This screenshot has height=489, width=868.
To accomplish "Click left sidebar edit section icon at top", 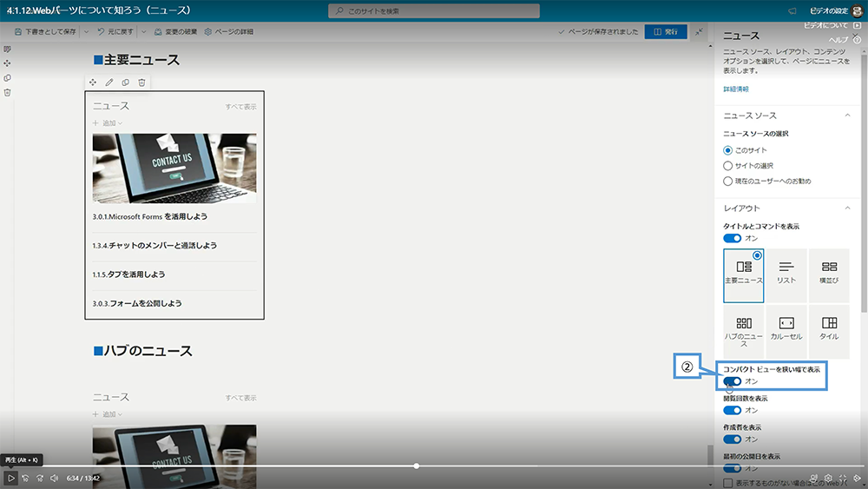I will [x=7, y=50].
